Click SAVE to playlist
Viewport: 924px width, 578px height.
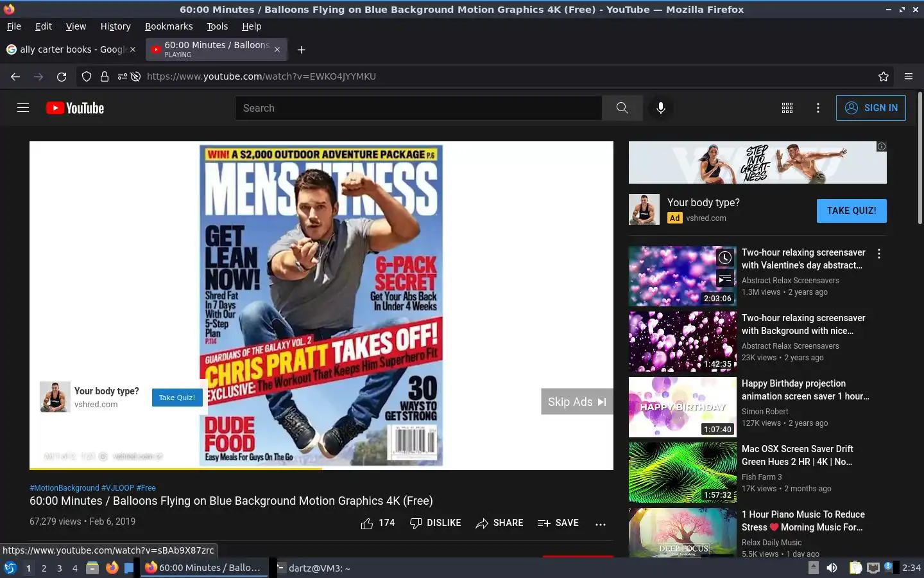click(558, 523)
